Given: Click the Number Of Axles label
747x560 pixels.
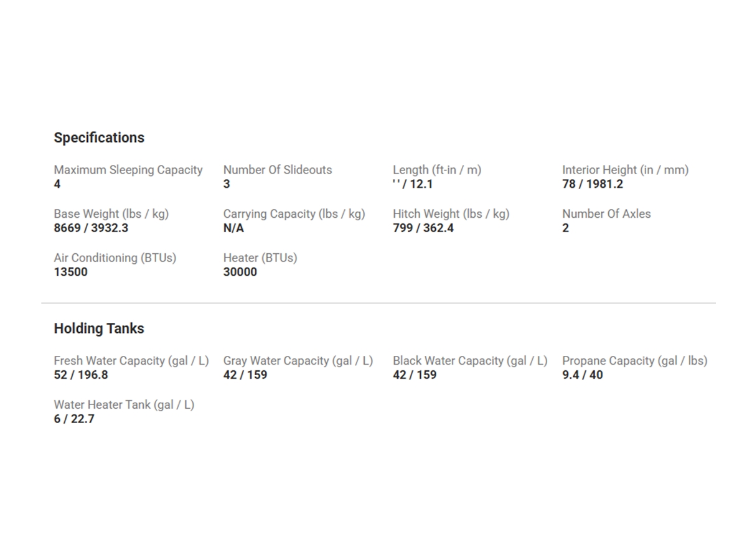Looking at the screenshot, I should click(606, 214).
